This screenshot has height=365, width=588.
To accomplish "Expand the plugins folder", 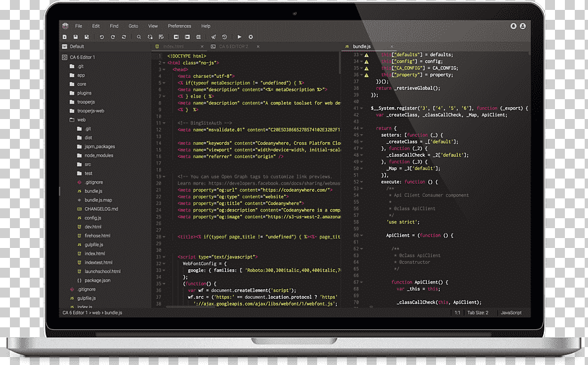I will click(84, 93).
